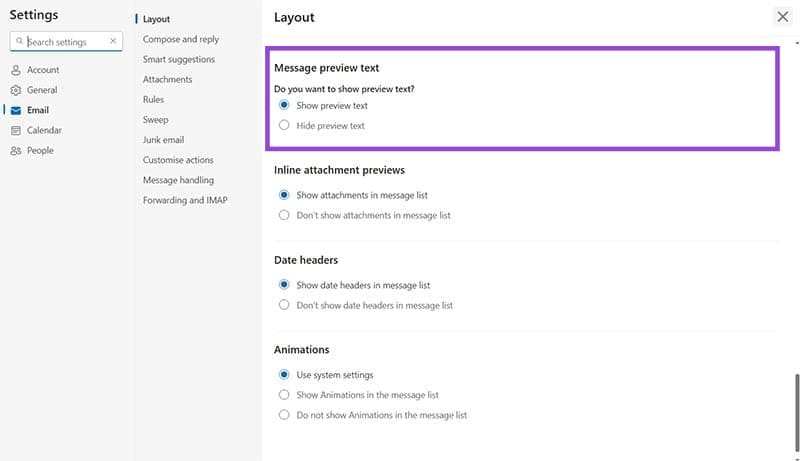Open Compose and reply settings
This screenshot has width=800, height=461.
point(181,39)
